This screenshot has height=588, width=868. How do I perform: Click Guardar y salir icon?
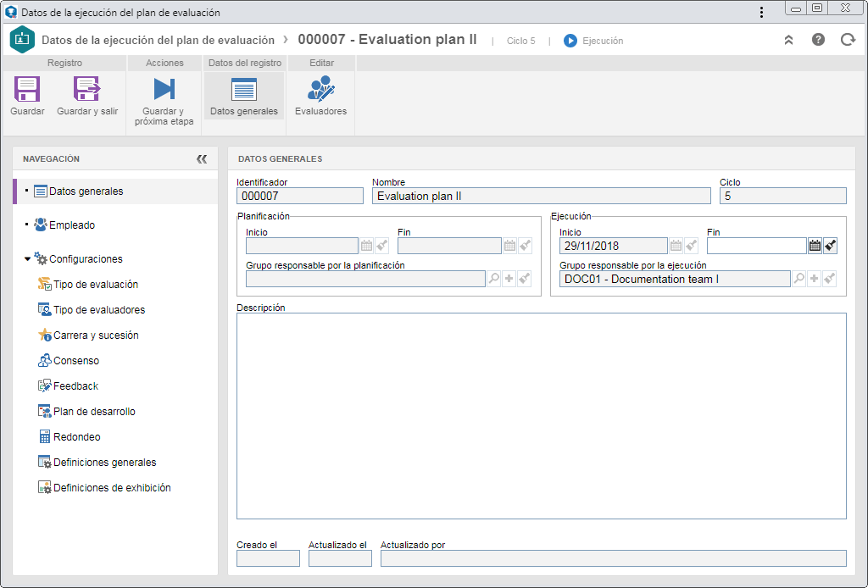[87, 89]
